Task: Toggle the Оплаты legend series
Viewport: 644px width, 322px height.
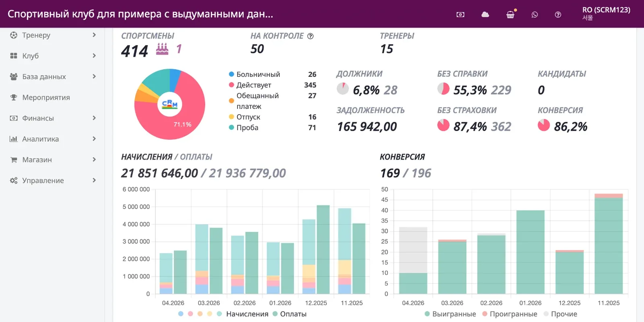Action: (289, 314)
